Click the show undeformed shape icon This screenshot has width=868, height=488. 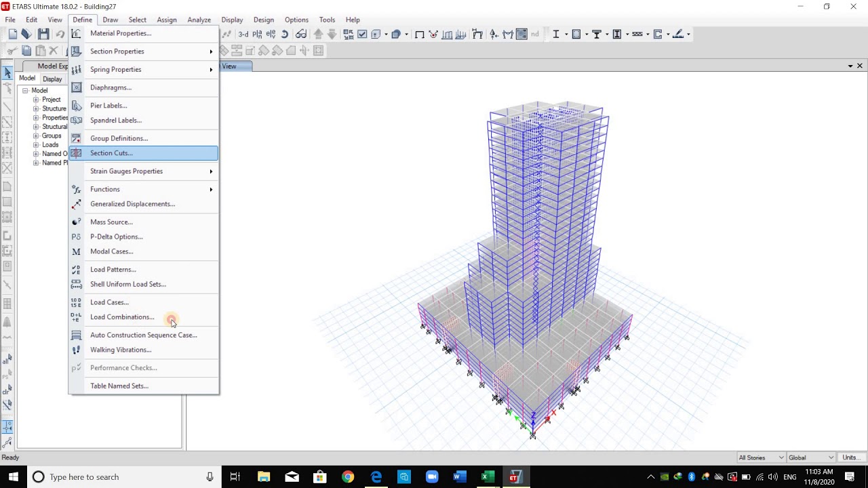419,34
